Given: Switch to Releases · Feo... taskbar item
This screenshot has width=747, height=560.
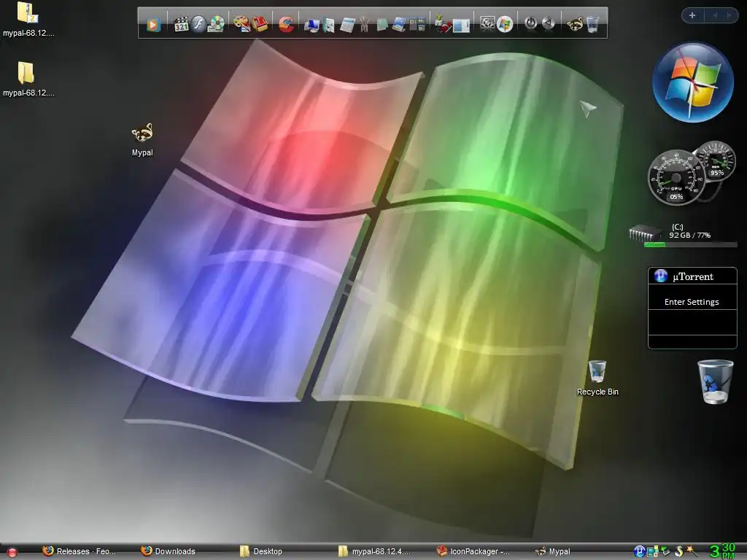Looking at the screenshot, I should point(79,551).
